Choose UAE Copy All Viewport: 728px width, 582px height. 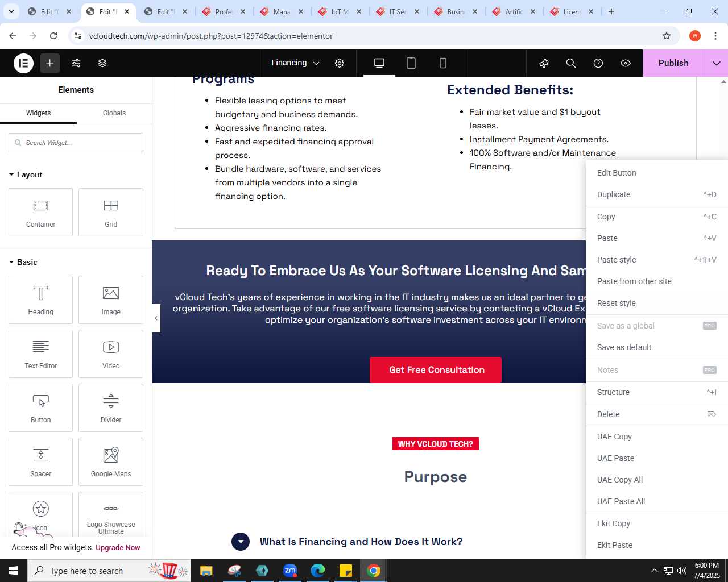pos(657,480)
